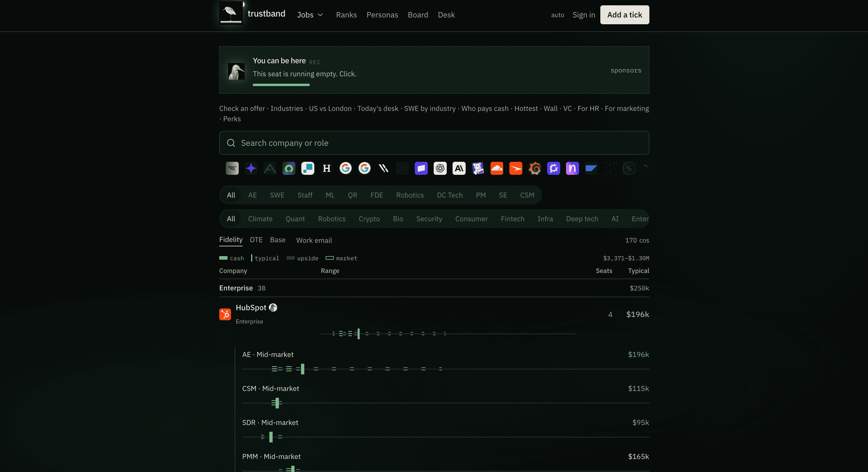Filter roles by DC Tech

click(x=449, y=195)
